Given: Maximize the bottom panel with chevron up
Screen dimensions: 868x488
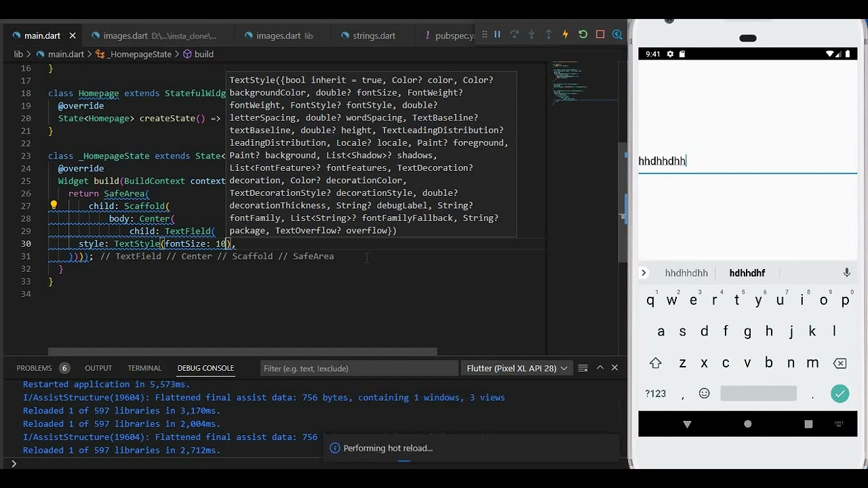Looking at the screenshot, I should (x=599, y=367).
